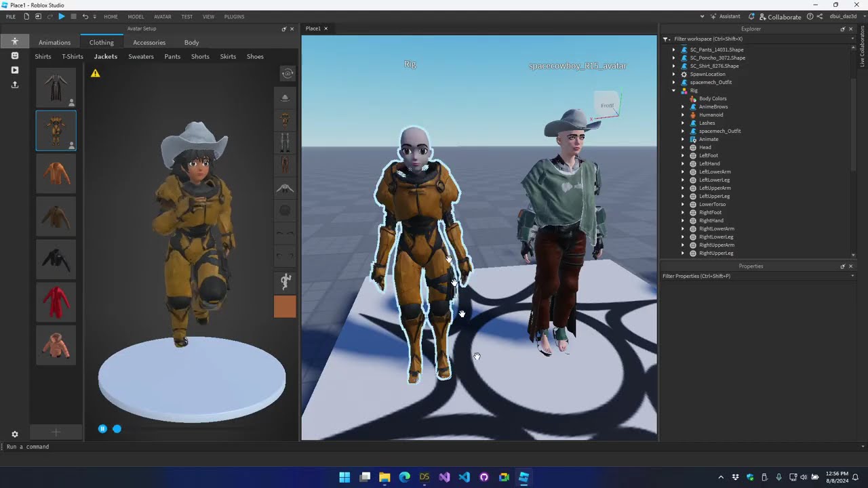Click the play-square sidebar icon
Image resolution: width=868 pixels, height=488 pixels.
click(14, 70)
